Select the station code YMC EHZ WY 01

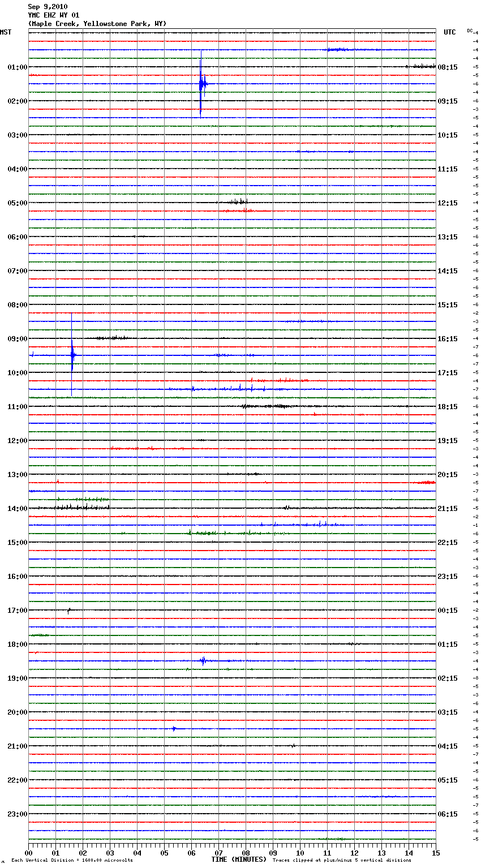click(54, 15)
